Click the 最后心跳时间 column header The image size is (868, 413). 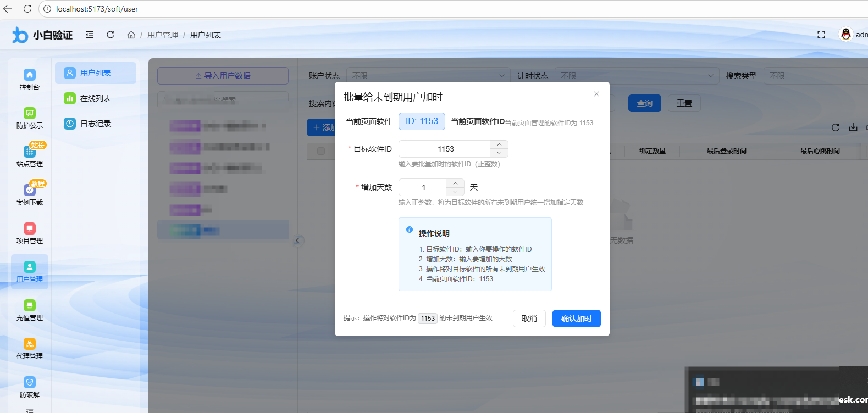point(820,151)
